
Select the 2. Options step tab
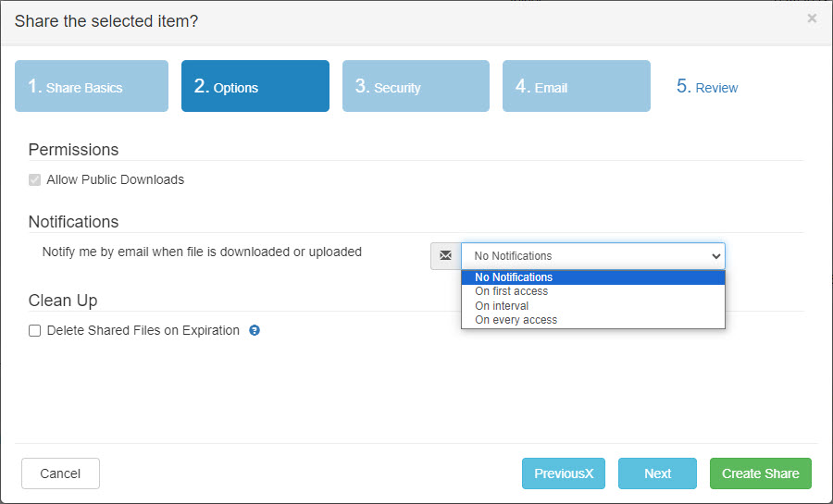pos(255,86)
